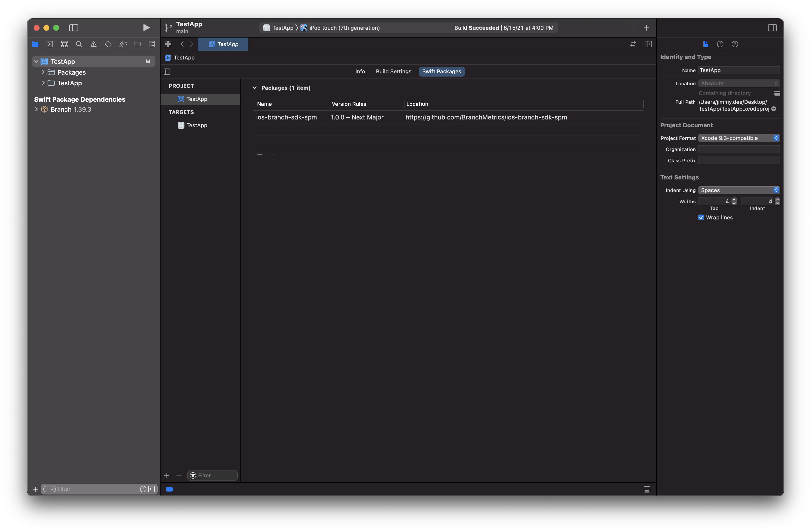Add a new target with plus button

click(167, 475)
